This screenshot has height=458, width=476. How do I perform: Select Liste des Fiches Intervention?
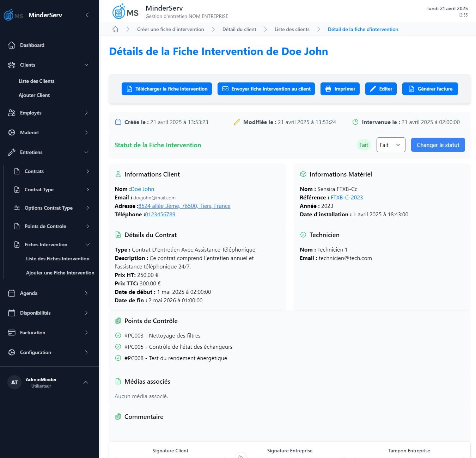(57, 259)
